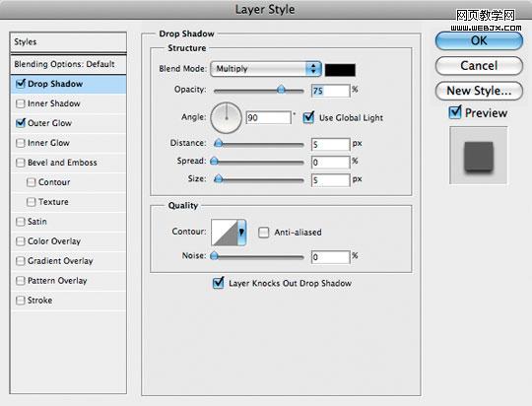Click the Noise slider handle
The image size is (532, 406).
coord(214,255)
